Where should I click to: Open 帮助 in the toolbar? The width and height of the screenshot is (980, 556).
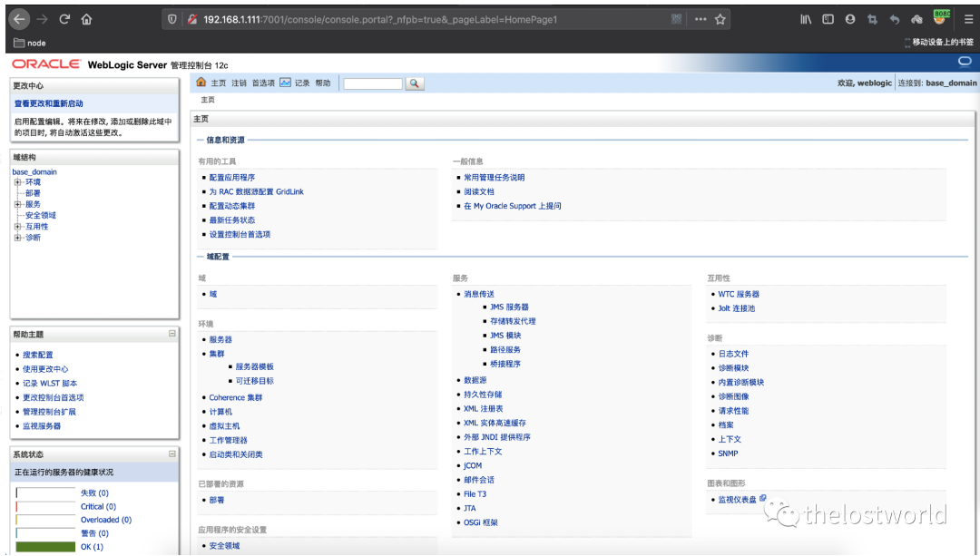322,83
